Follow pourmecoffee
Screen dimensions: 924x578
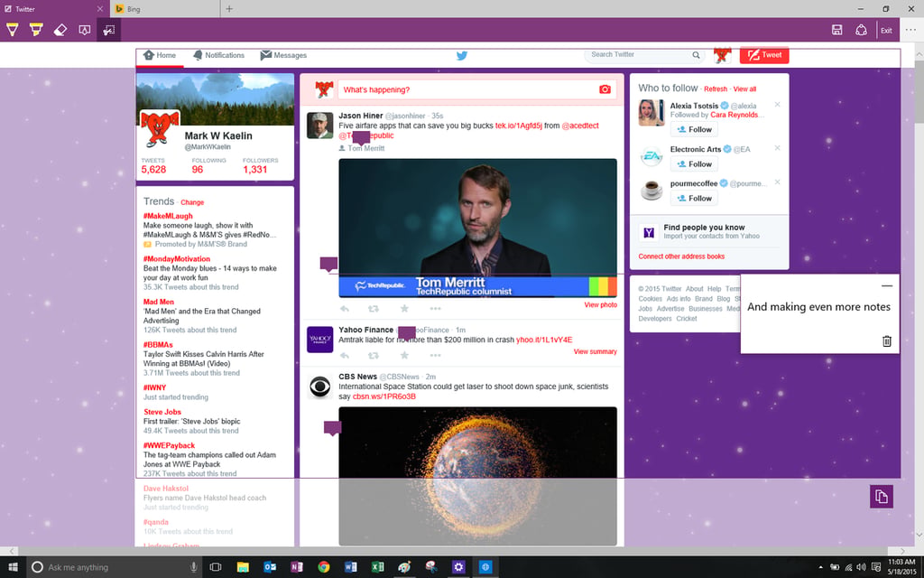click(694, 198)
